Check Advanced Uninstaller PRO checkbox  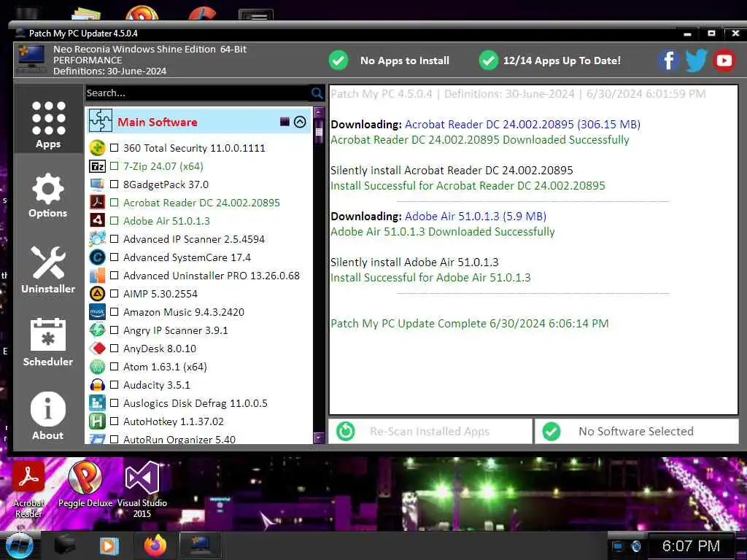click(x=115, y=275)
